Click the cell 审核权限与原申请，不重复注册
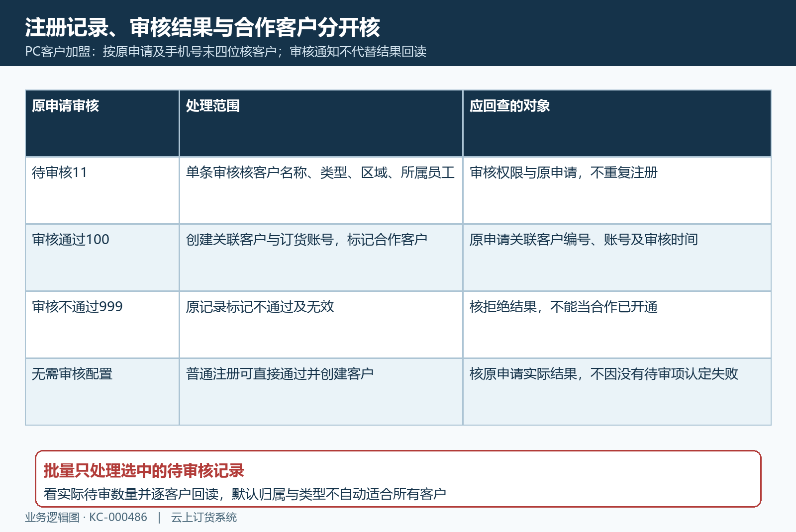 coord(617,190)
